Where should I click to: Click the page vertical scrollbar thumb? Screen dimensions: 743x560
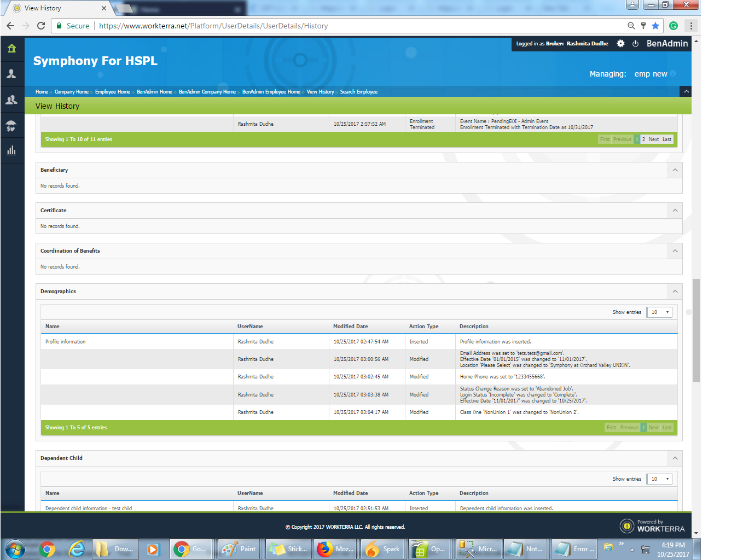tap(696, 330)
